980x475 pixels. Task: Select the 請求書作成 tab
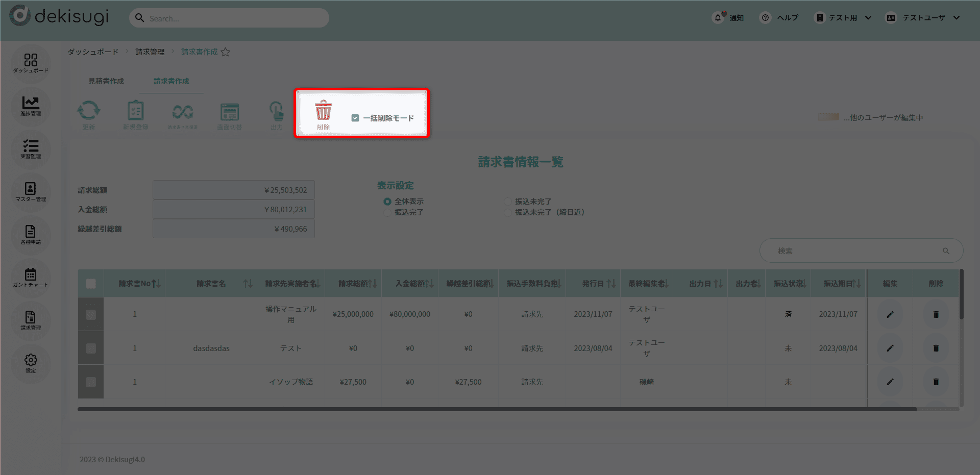tap(171, 81)
